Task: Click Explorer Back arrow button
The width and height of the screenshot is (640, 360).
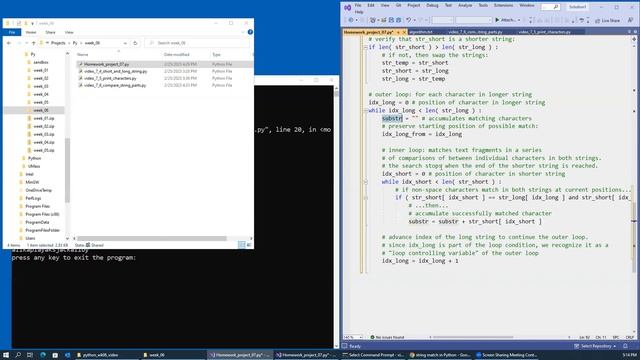Action: pos(9,43)
